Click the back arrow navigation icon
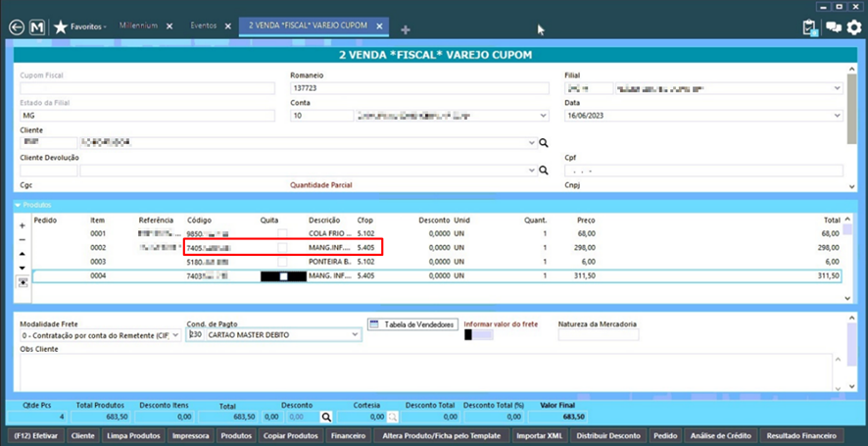Image resolution: width=868 pixels, height=446 pixels. (16, 27)
